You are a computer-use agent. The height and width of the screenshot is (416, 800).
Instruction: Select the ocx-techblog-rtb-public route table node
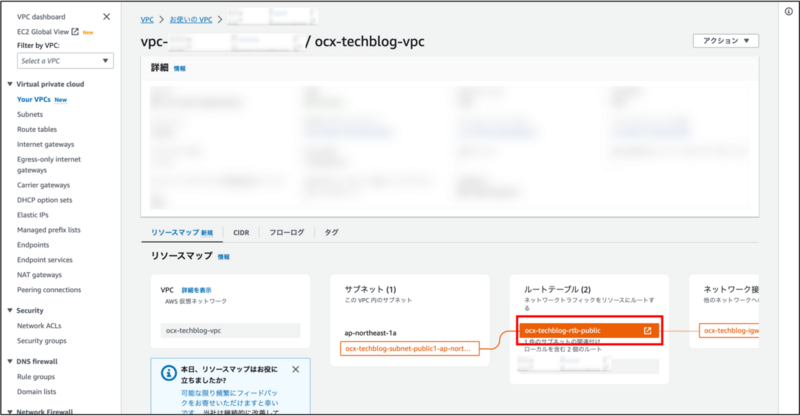point(589,331)
